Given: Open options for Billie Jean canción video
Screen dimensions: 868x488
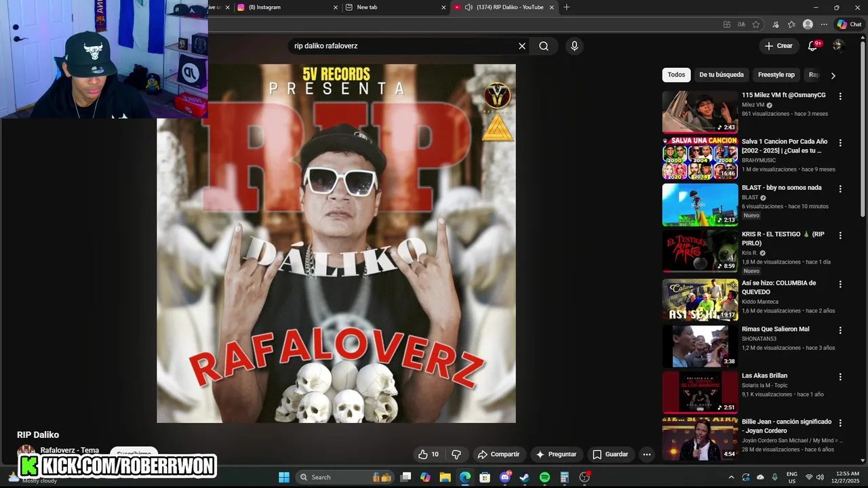Looking at the screenshot, I should point(840,423).
